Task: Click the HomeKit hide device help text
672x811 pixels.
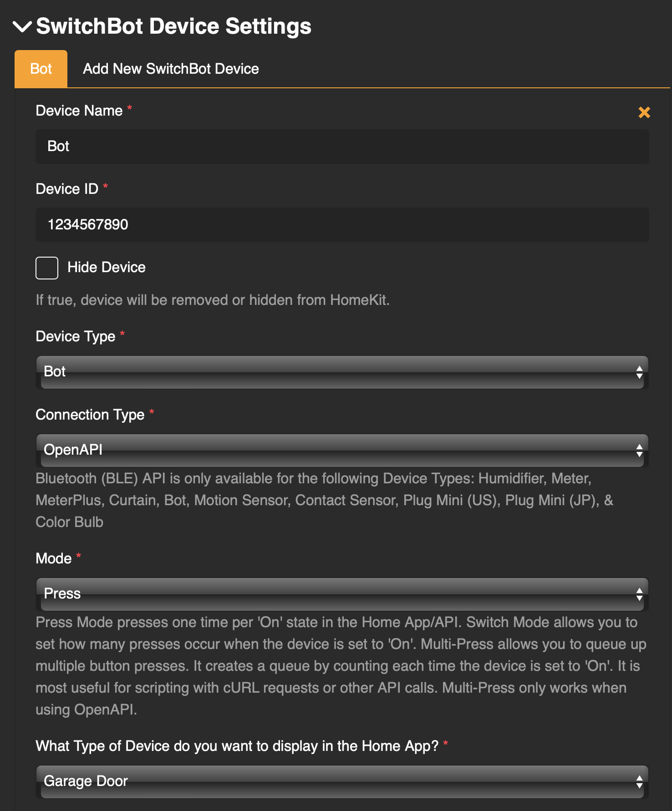Action: point(213,300)
